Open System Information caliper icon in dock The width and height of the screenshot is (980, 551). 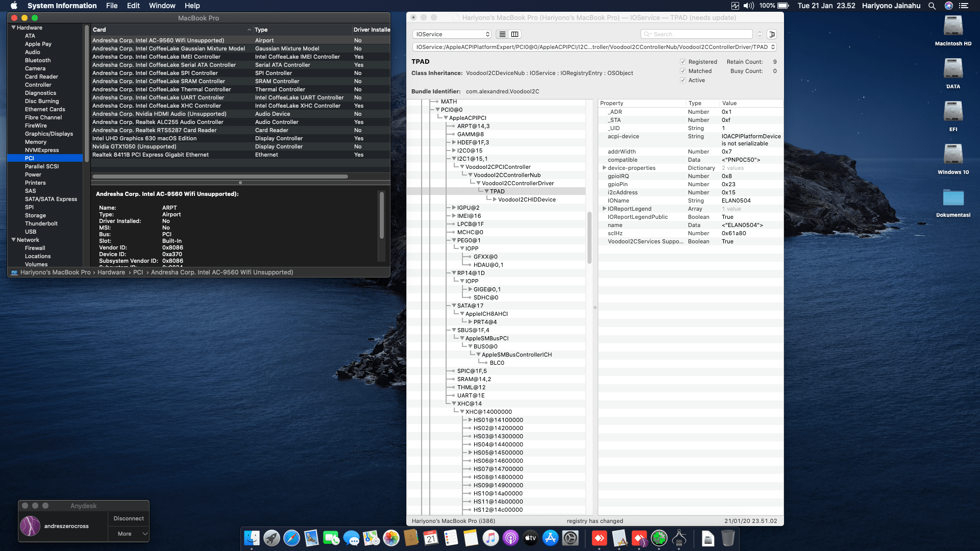click(679, 538)
